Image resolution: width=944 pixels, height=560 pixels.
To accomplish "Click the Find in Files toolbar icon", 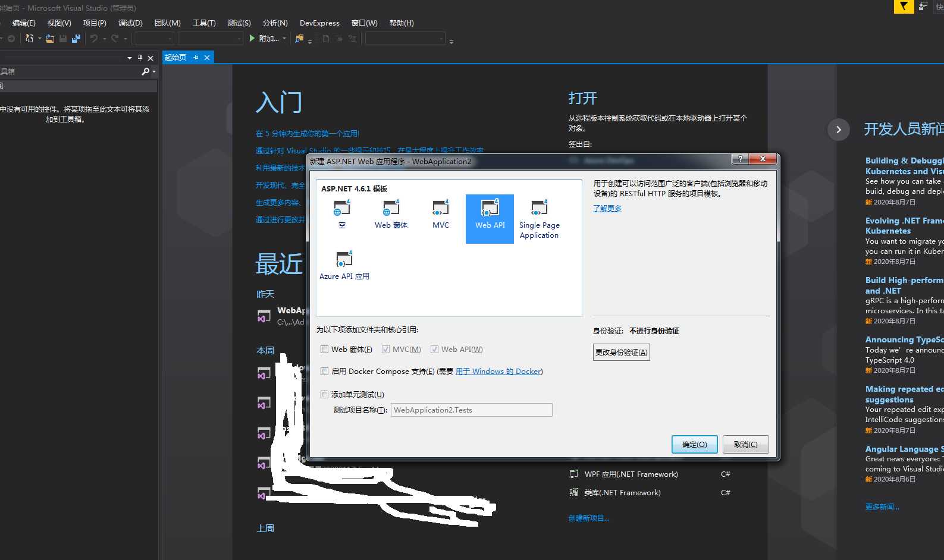I will [299, 39].
